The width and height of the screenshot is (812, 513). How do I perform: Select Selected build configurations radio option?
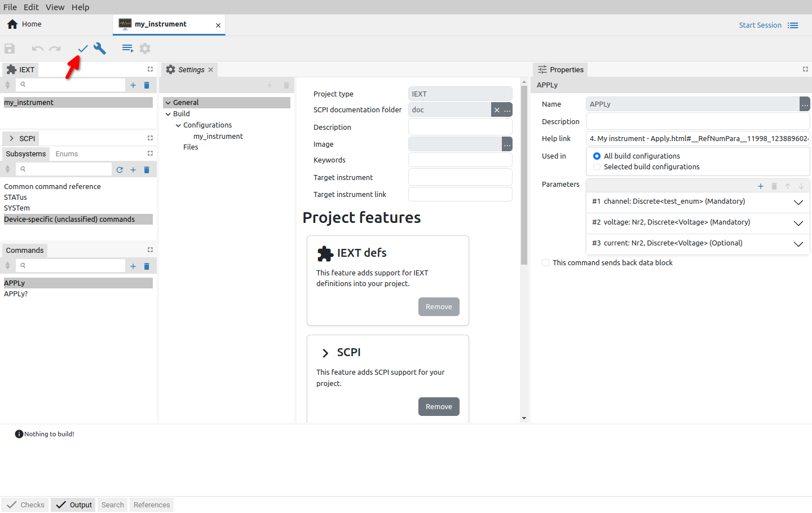pyautogui.click(x=597, y=167)
